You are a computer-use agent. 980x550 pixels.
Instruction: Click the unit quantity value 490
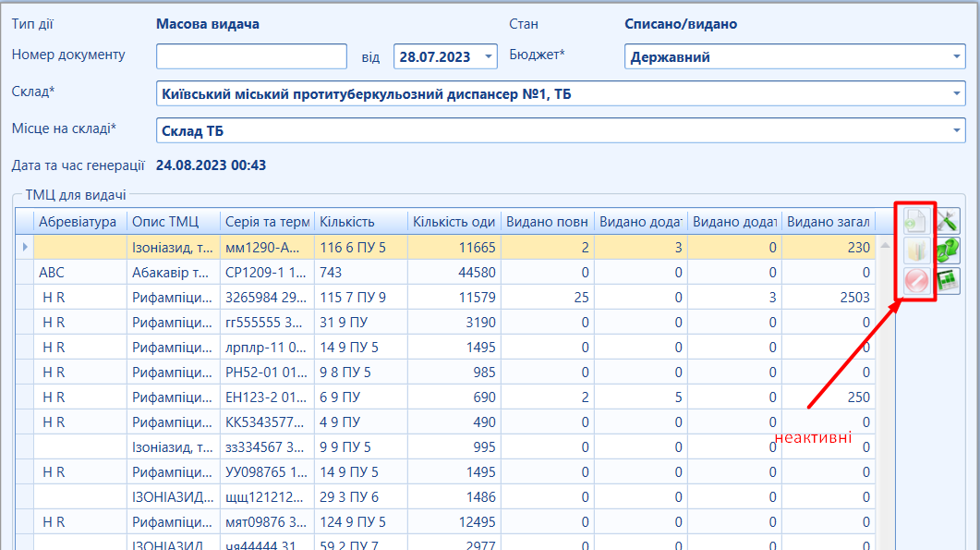pos(484,422)
